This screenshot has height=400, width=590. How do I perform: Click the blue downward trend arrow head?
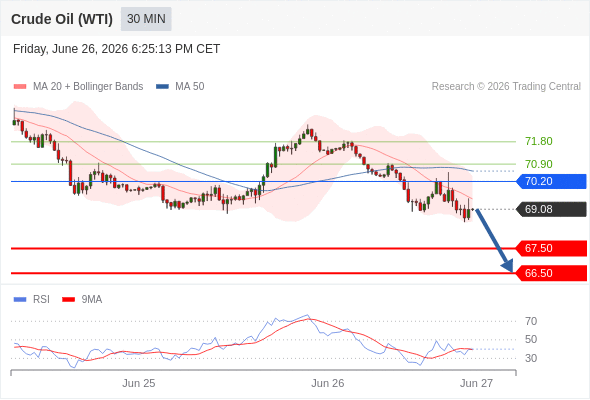pos(508,266)
